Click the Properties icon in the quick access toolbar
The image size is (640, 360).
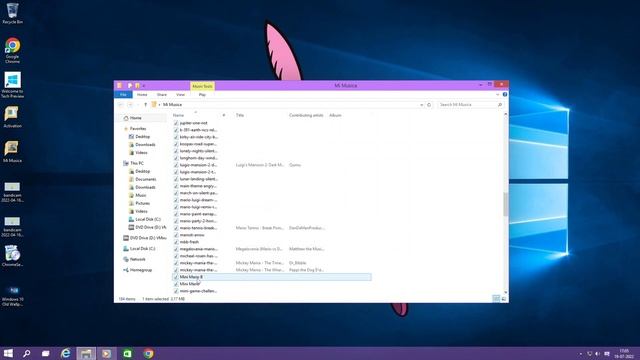[x=130, y=85]
